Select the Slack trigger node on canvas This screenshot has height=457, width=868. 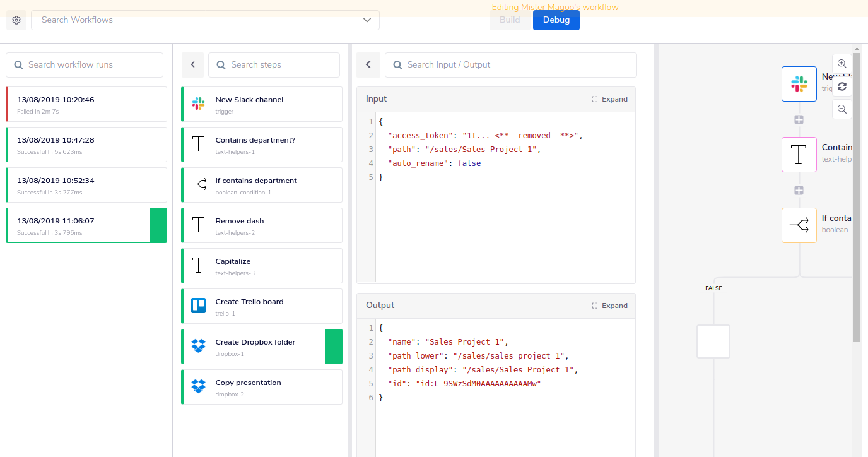tap(799, 84)
